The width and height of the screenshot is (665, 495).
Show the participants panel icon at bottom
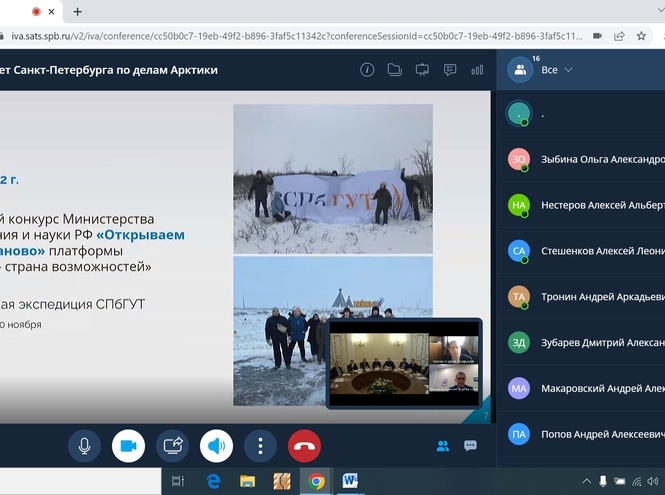tap(443, 446)
